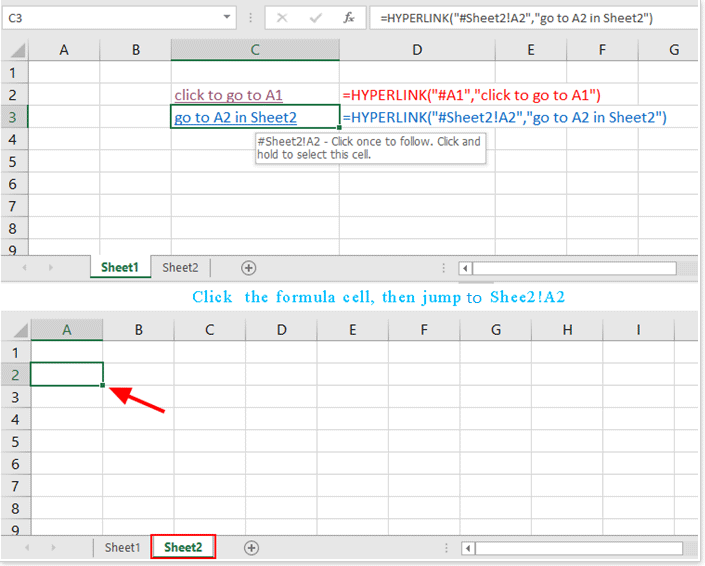Select row 8 header in top window
The width and height of the screenshot is (705, 566).
point(14,228)
